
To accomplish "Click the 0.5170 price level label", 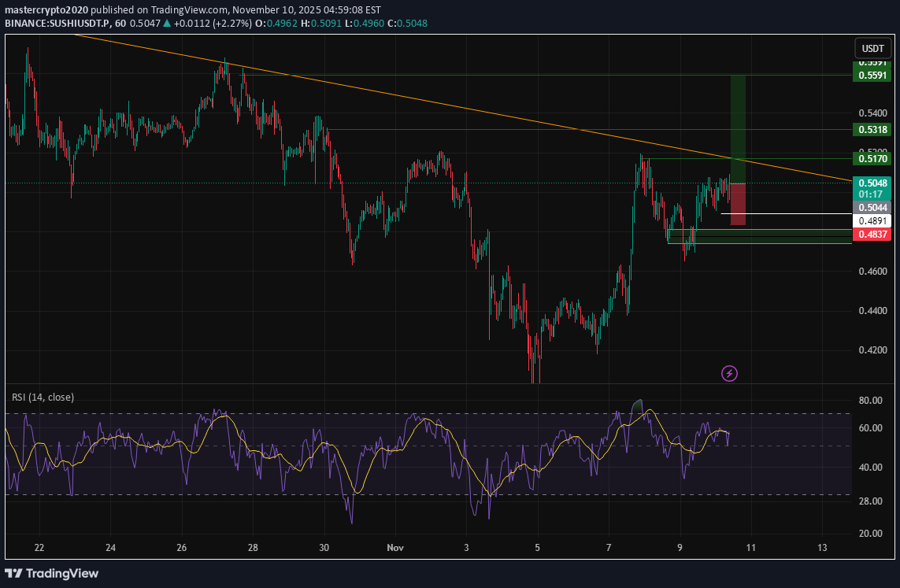I will (x=872, y=158).
